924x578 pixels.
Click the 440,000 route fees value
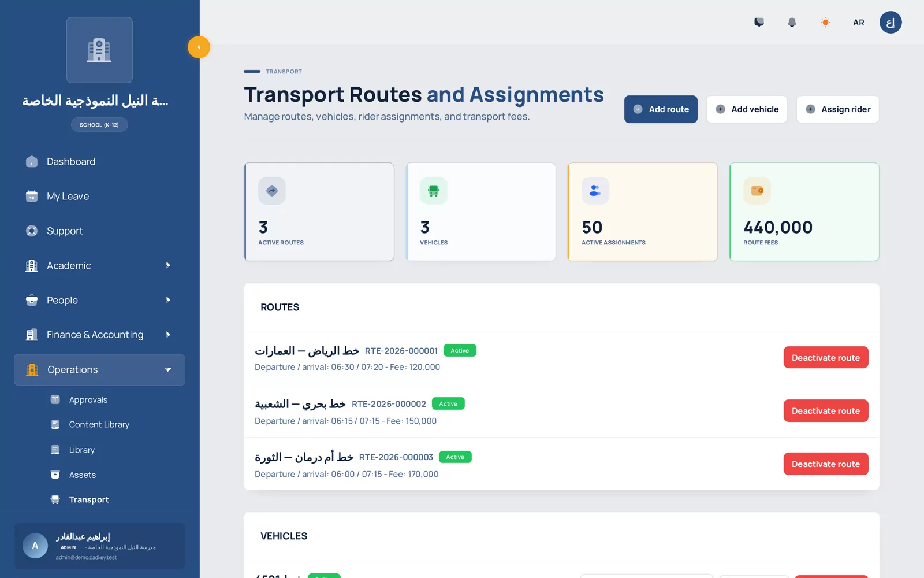point(778,227)
